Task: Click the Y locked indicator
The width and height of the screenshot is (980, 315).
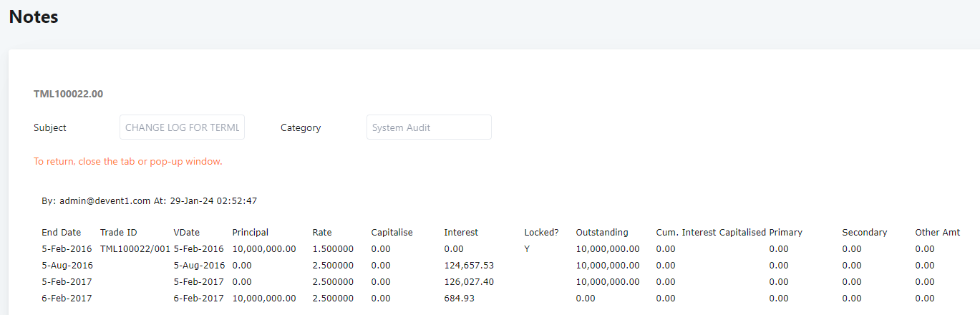Action: click(527, 249)
